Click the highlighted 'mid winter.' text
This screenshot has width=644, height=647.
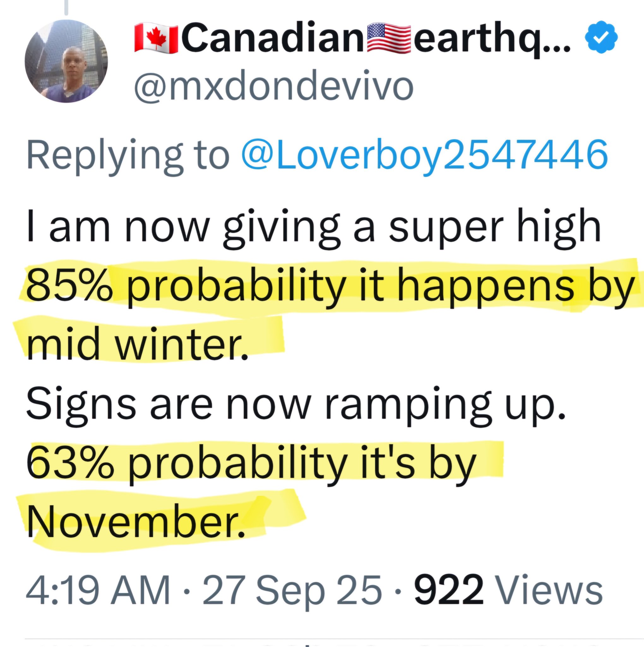click(137, 345)
